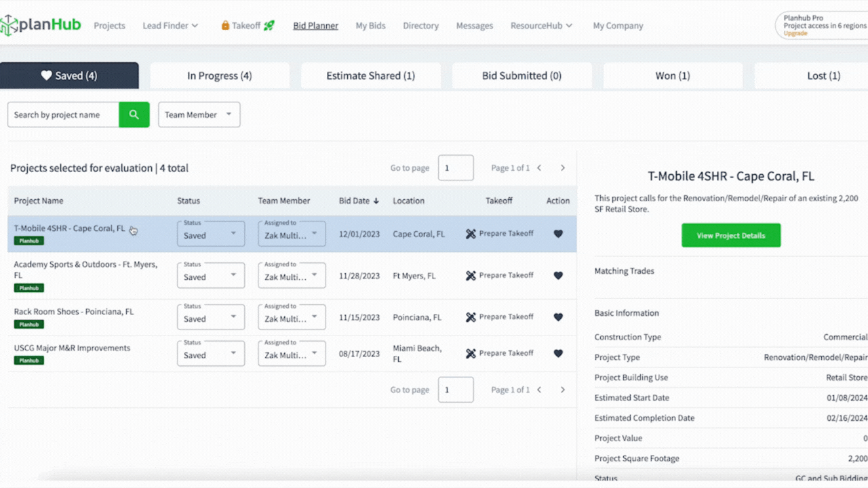Click the Search by project name field
The height and width of the screenshot is (488, 868).
coord(63,115)
